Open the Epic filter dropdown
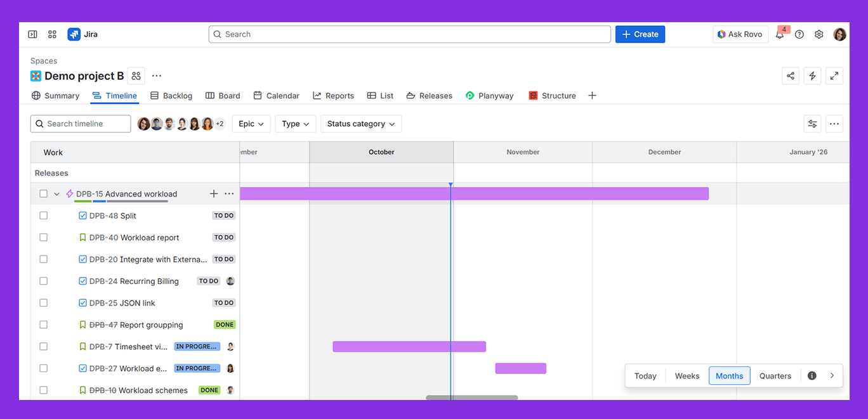The image size is (868, 419). pyautogui.click(x=251, y=124)
